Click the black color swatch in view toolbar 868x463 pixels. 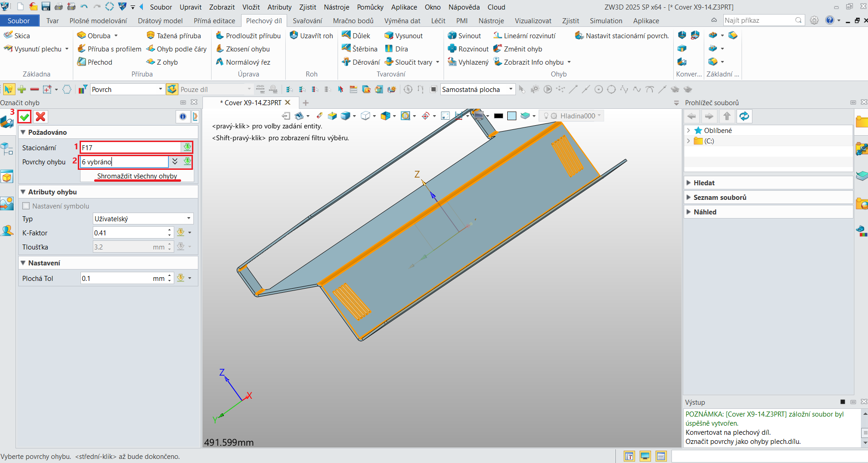(x=499, y=116)
